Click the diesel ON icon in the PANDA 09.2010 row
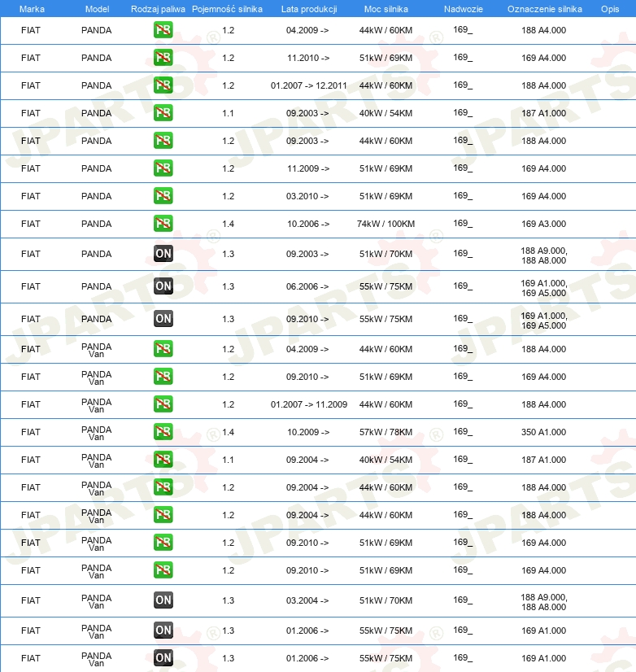Screen dimensions: 636x672 163,319
